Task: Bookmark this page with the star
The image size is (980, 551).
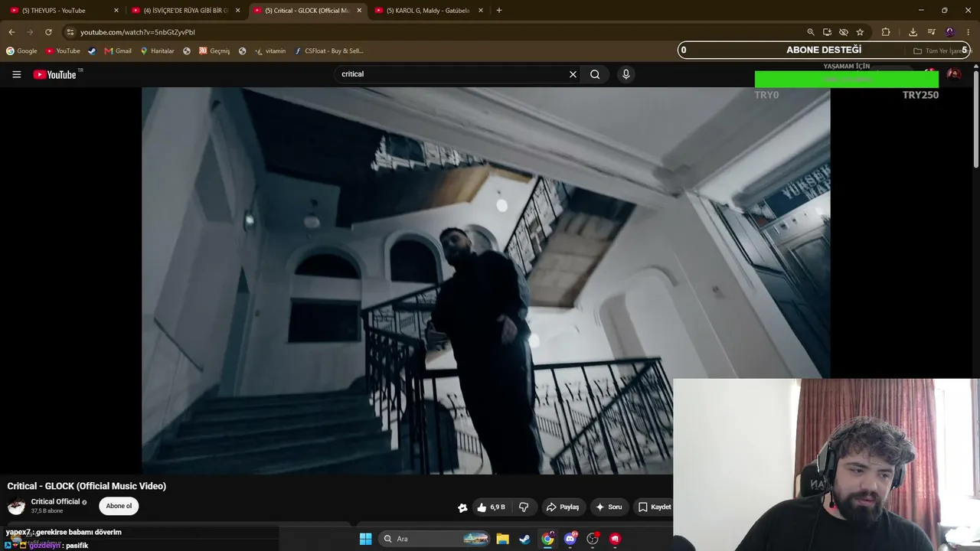Action: click(860, 32)
